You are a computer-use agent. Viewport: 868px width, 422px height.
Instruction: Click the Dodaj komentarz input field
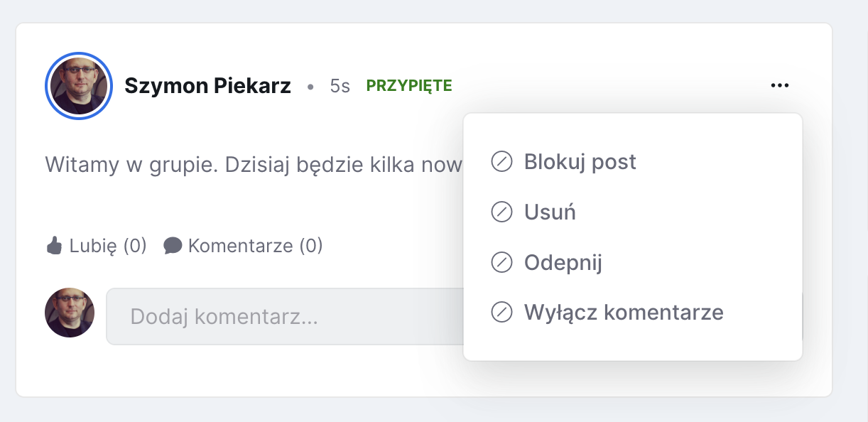point(284,316)
